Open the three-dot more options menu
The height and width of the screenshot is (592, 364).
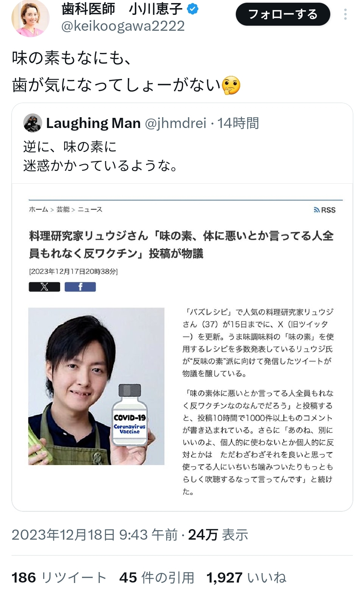click(x=345, y=14)
